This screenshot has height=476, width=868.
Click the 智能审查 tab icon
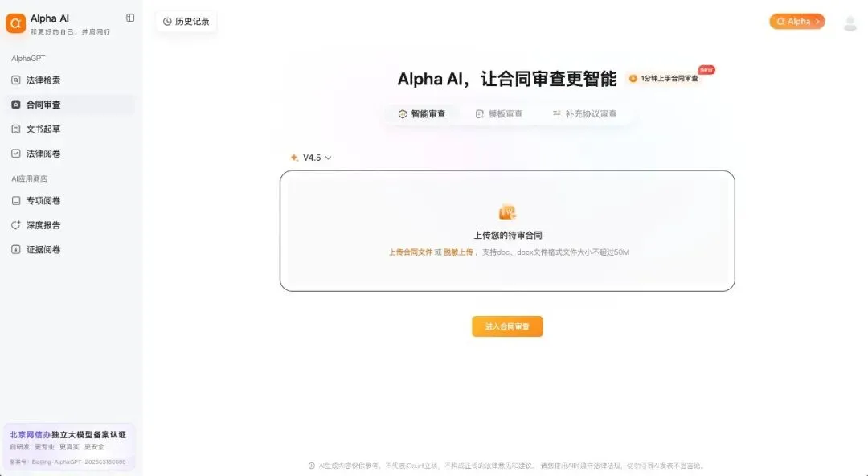403,114
